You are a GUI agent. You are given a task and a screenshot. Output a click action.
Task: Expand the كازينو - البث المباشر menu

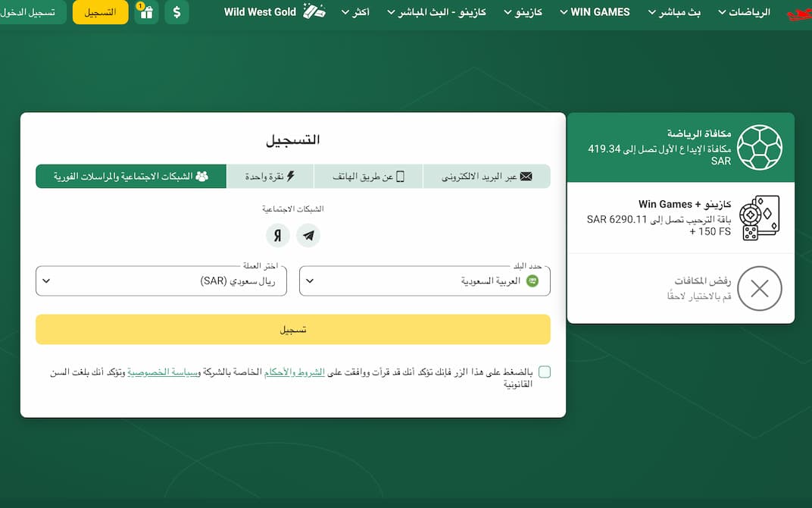tap(436, 12)
